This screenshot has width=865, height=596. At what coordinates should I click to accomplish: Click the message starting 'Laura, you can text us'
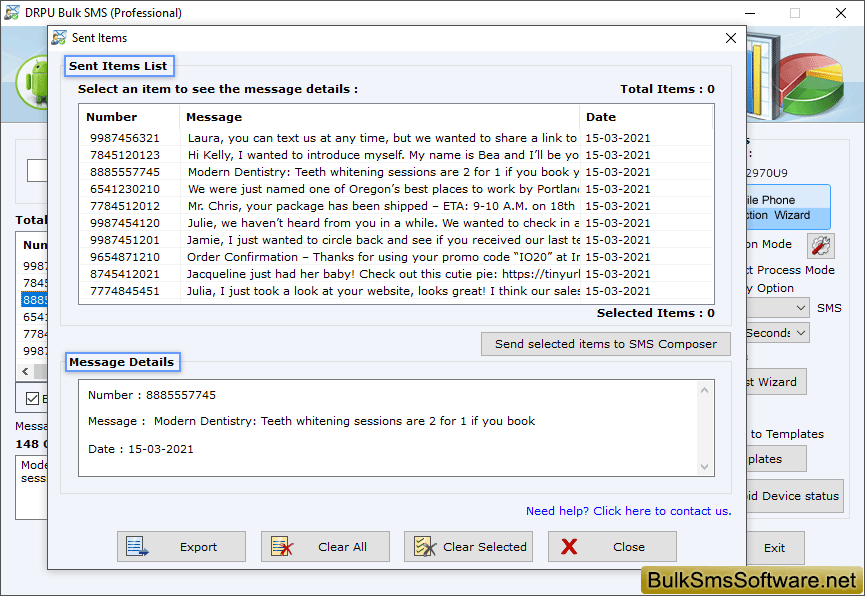(382, 138)
